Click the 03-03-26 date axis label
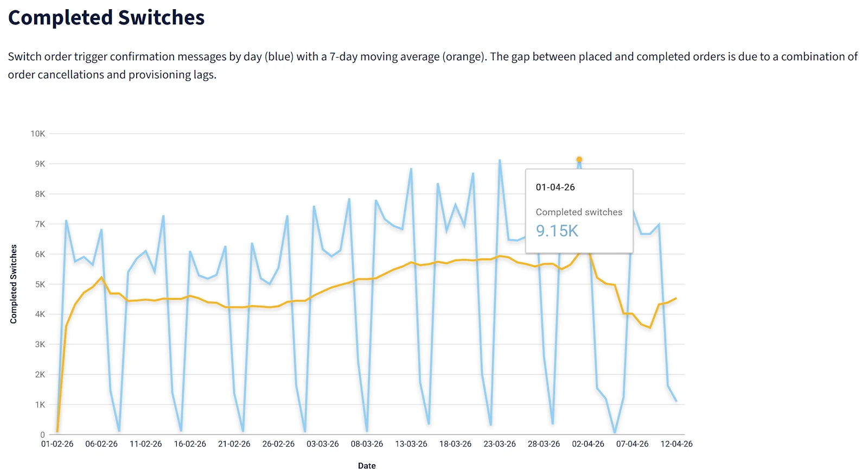868x474 pixels. (322, 444)
